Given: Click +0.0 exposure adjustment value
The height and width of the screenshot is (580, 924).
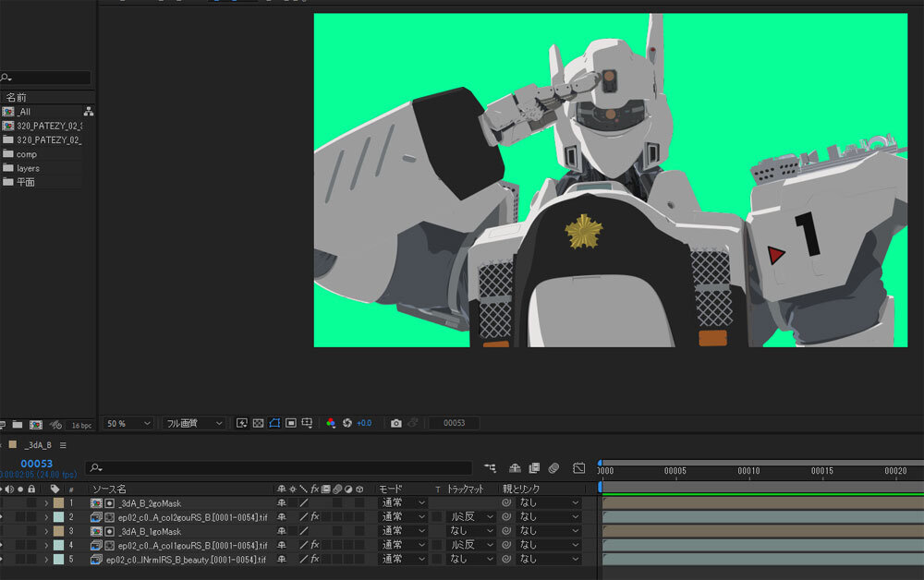Looking at the screenshot, I should pos(364,423).
